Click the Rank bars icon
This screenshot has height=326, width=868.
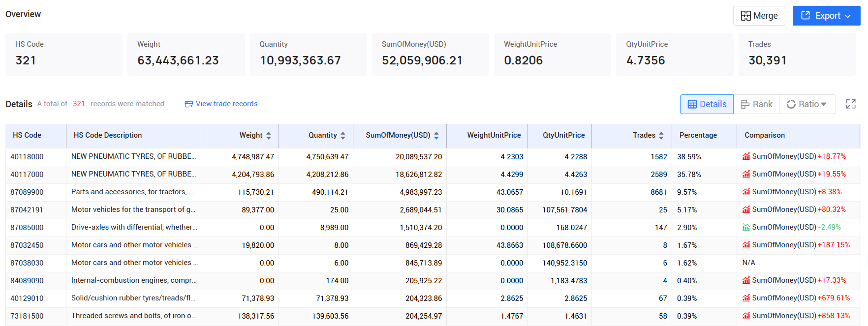point(745,104)
